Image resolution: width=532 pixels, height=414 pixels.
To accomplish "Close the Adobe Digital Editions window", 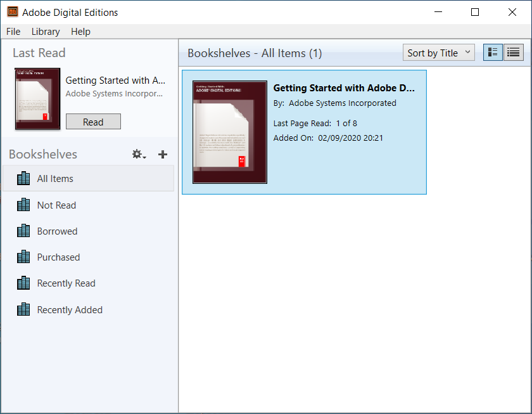I will point(512,12).
